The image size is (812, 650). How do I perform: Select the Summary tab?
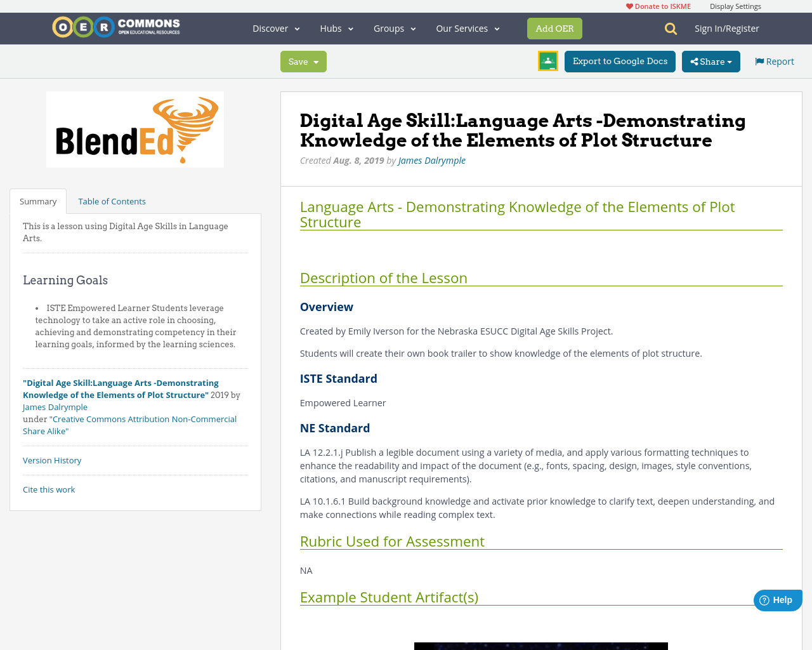point(37,200)
